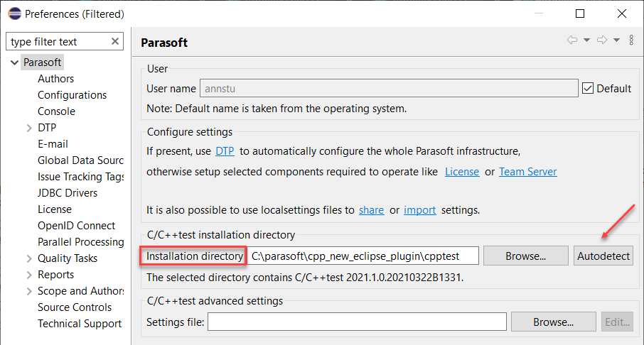Image resolution: width=644 pixels, height=345 pixels.
Task: Toggle the Default user name checkbox
Action: click(x=588, y=88)
